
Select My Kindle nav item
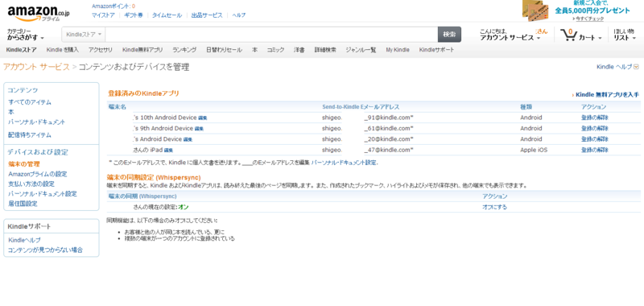coord(398,50)
